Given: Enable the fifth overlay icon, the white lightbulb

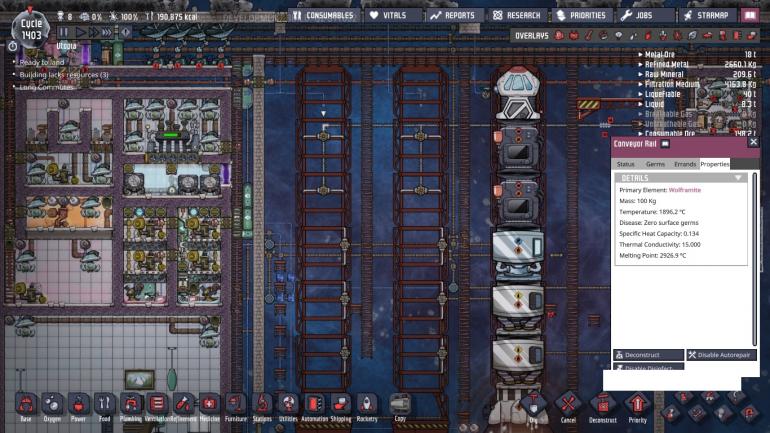Looking at the screenshot, I should [x=618, y=35].
